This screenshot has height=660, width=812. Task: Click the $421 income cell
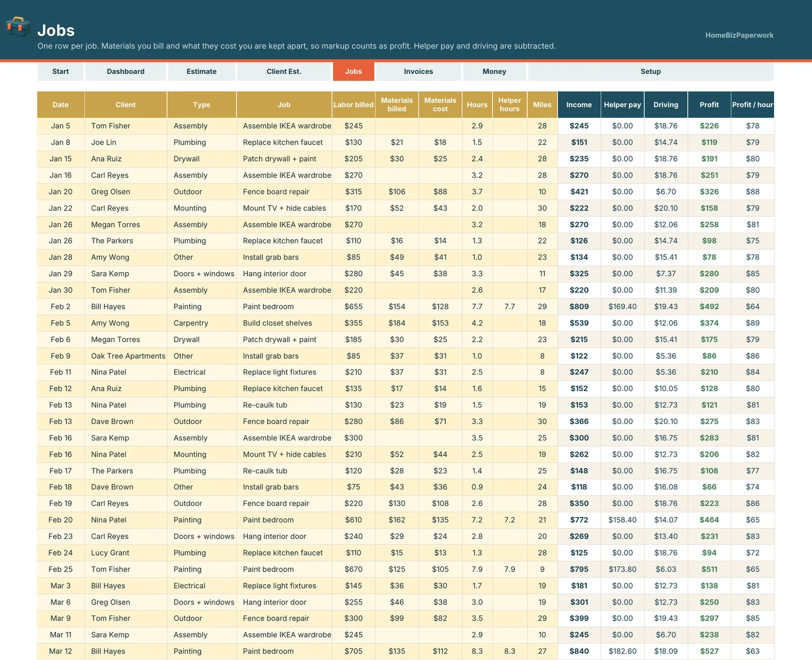[579, 191]
